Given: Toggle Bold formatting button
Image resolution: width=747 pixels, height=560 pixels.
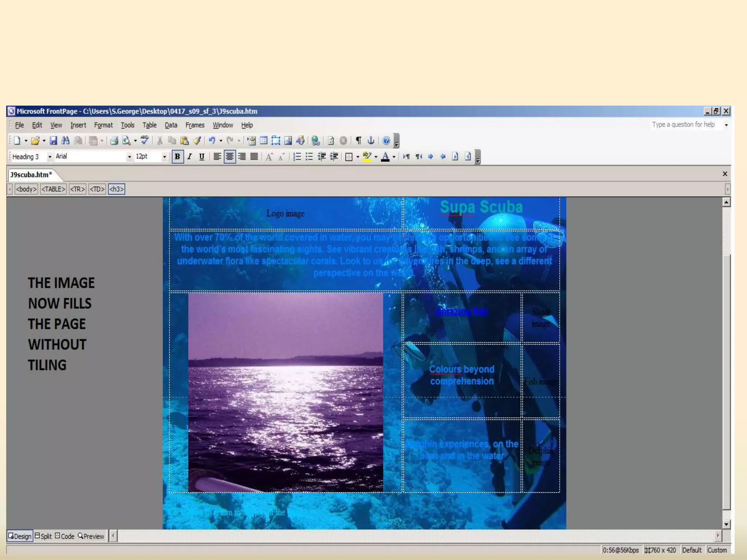Looking at the screenshot, I should click(177, 157).
